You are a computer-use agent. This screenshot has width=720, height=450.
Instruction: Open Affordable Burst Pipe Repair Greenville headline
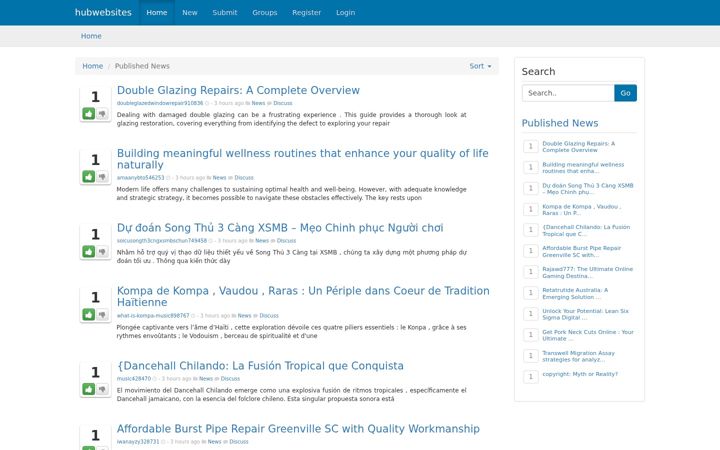(x=298, y=428)
